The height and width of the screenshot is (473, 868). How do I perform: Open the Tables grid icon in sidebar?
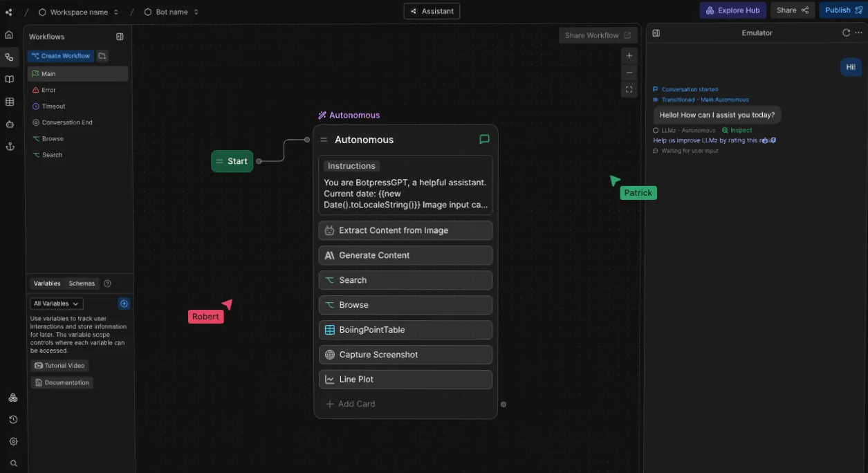(x=9, y=102)
